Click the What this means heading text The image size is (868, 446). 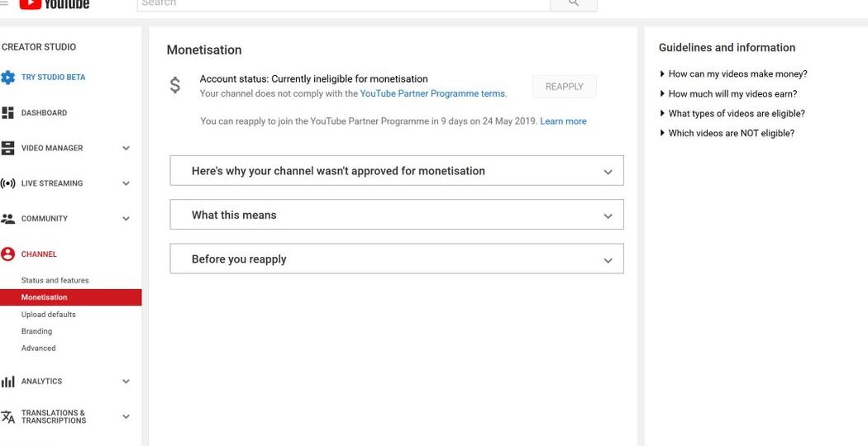234,216
